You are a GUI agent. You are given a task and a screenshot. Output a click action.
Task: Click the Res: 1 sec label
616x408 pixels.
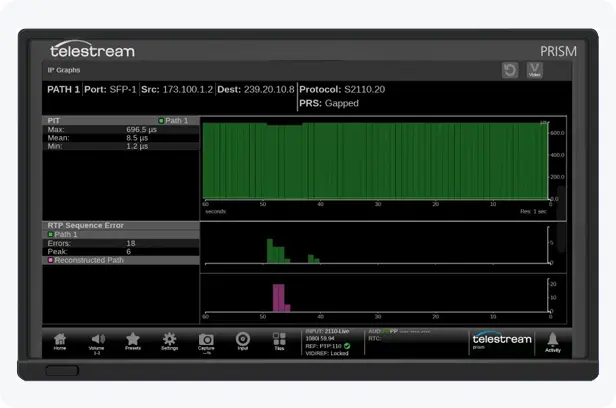tap(533, 211)
